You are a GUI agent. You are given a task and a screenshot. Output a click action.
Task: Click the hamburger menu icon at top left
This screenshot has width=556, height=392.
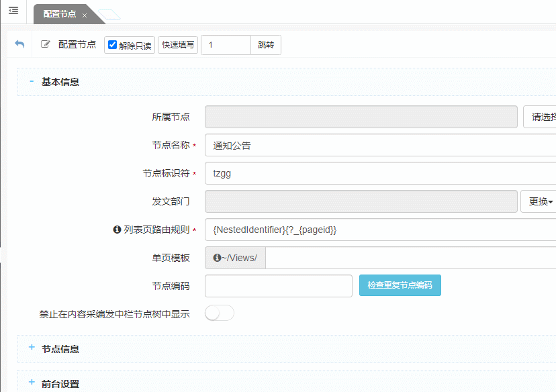(x=13, y=11)
